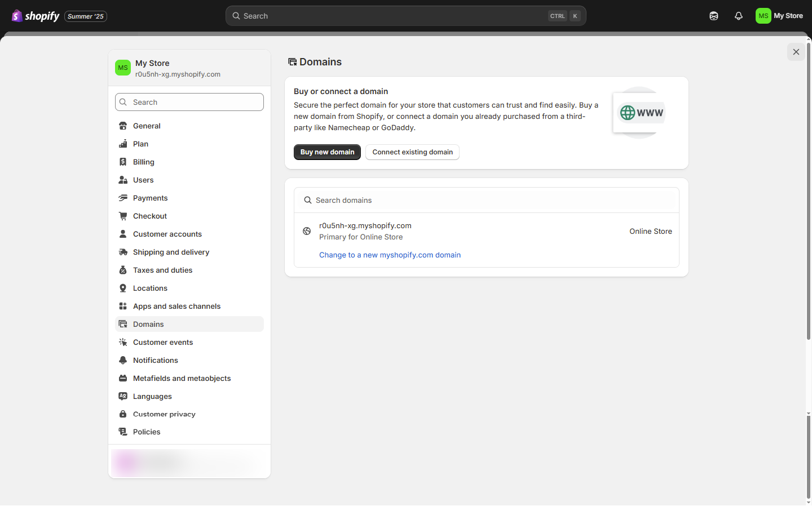812x506 pixels.
Task: Click the Customer privacy lock icon
Action: (x=123, y=414)
